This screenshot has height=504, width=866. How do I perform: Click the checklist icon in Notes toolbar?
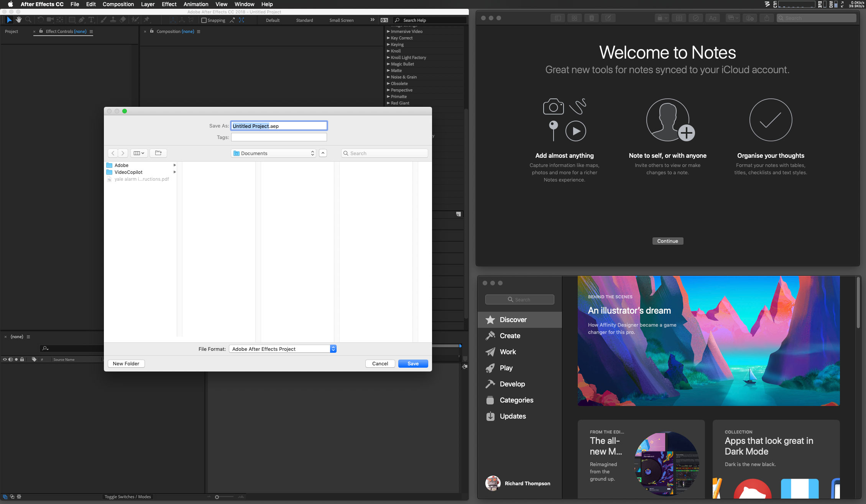[696, 18]
